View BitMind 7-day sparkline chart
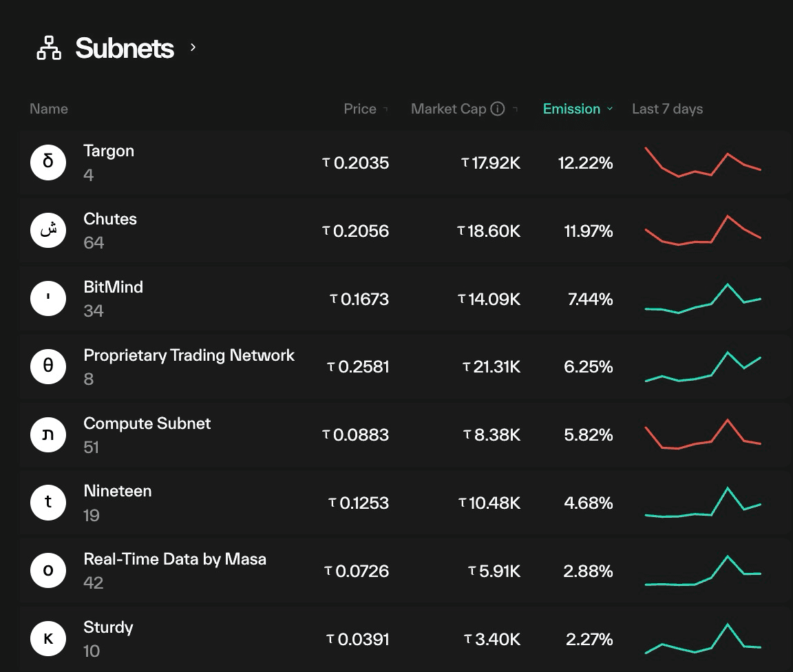The width and height of the screenshot is (793, 672). tap(703, 299)
